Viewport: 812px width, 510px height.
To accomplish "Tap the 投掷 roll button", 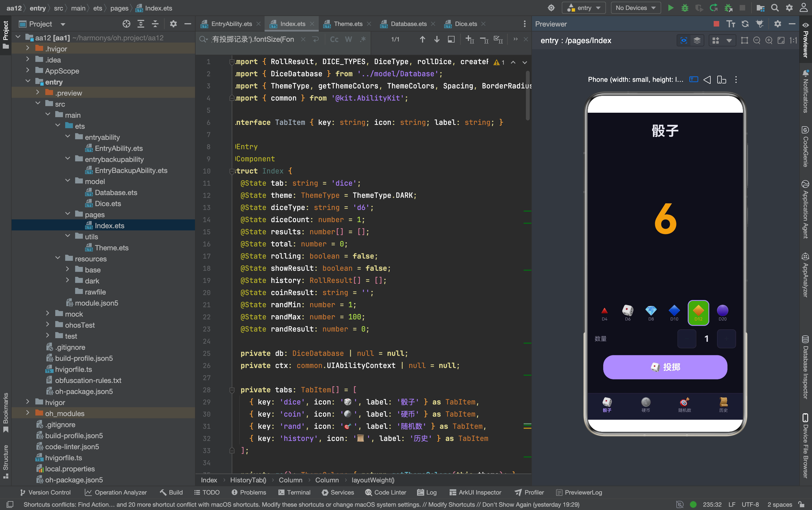I will tap(665, 367).
